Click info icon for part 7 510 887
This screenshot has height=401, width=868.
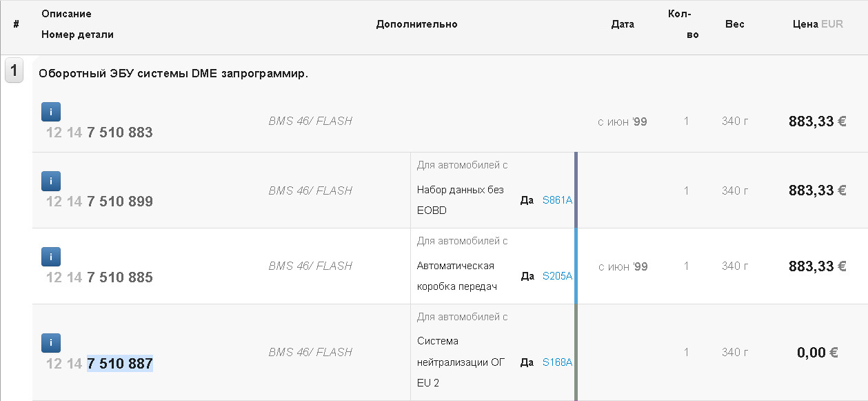click(51, 343)
